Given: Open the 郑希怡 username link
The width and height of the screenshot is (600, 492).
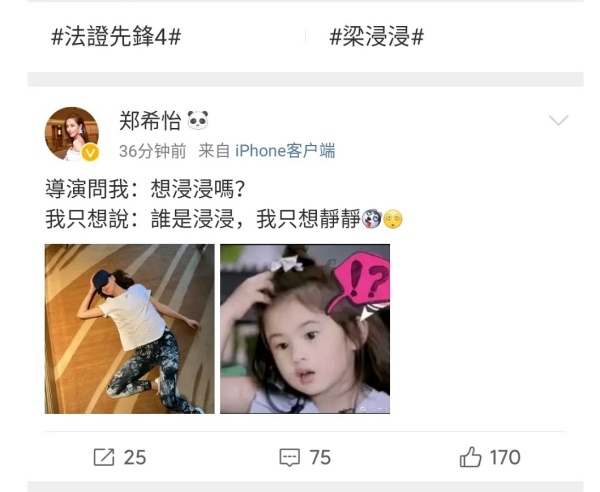Looking at the screenshot, I should point(150,121).
